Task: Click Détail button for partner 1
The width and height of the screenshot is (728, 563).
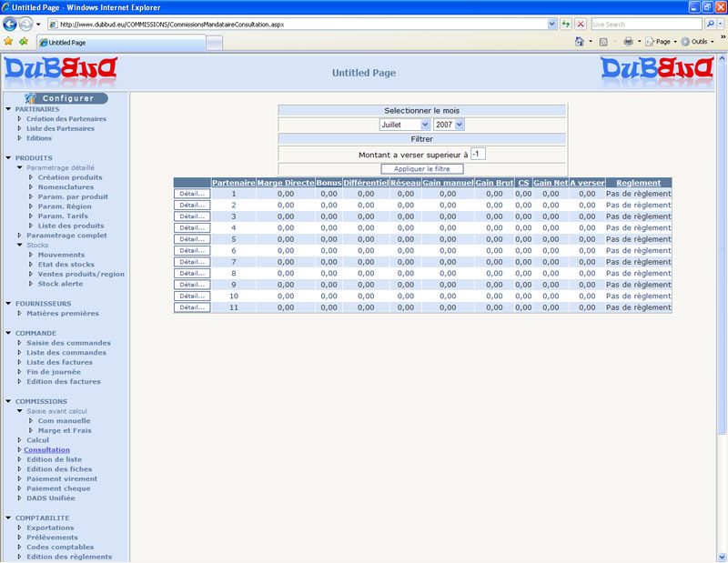Action: coord(191,194)
